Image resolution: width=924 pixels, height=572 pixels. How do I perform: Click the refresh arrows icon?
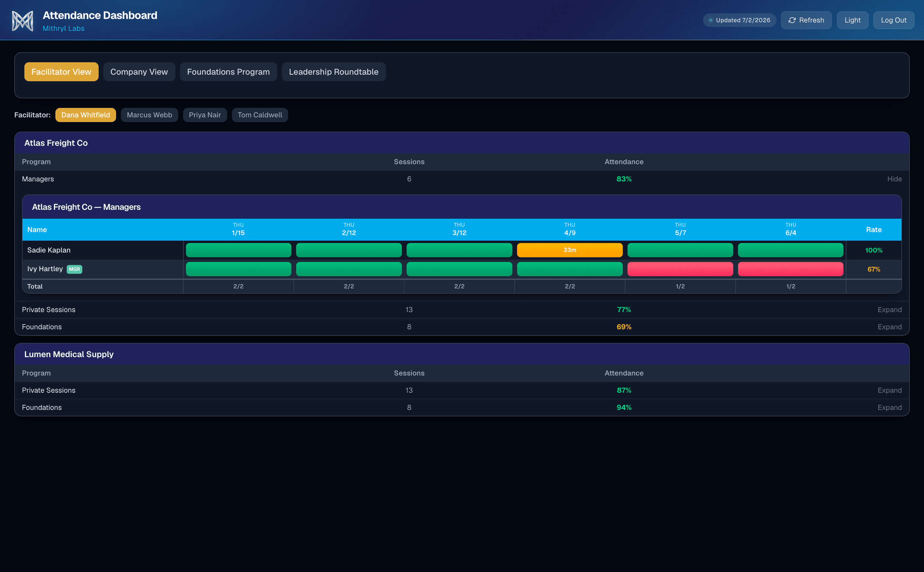coord(792,21)
